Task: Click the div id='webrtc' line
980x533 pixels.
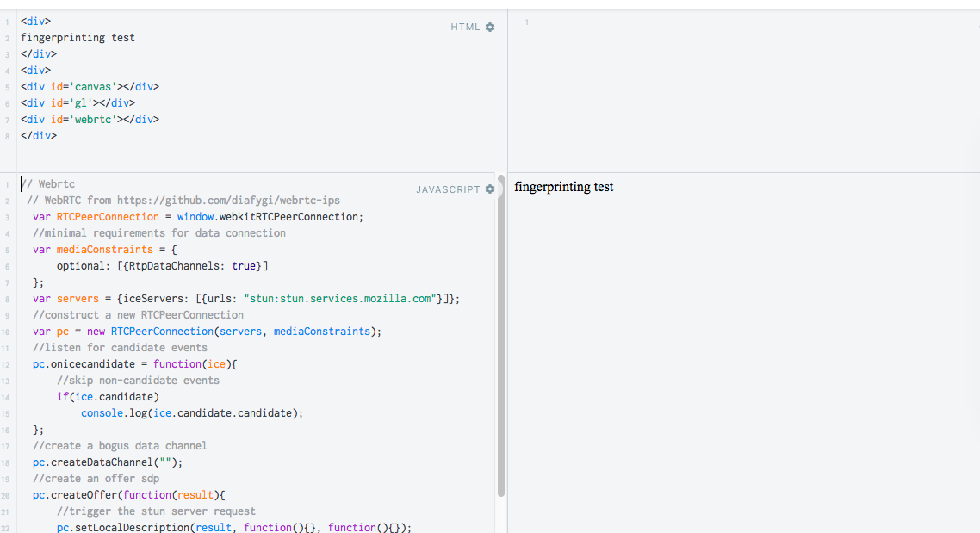Action: pos(90,120)
